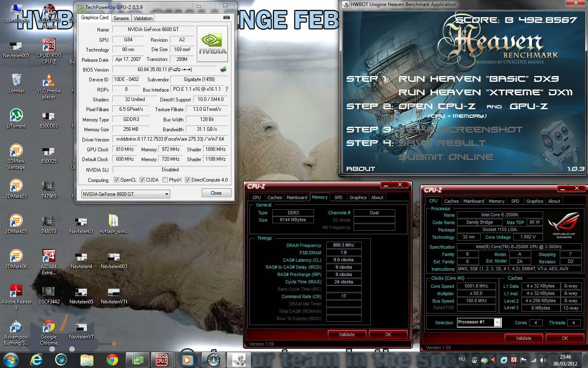Viewport: 588px width, 368px height.
Task: Toggle the DirectCompute 4.0 checkbox
Action: point(187,180)
